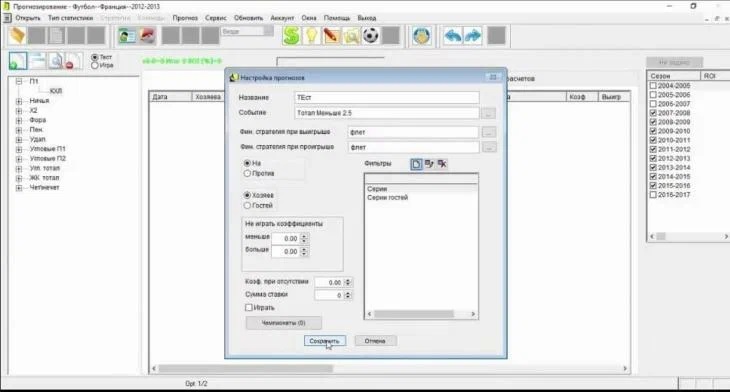This screenshot has height=392, width=730.
Task: Click the delete document red minus icon
Action: point(73,61)
